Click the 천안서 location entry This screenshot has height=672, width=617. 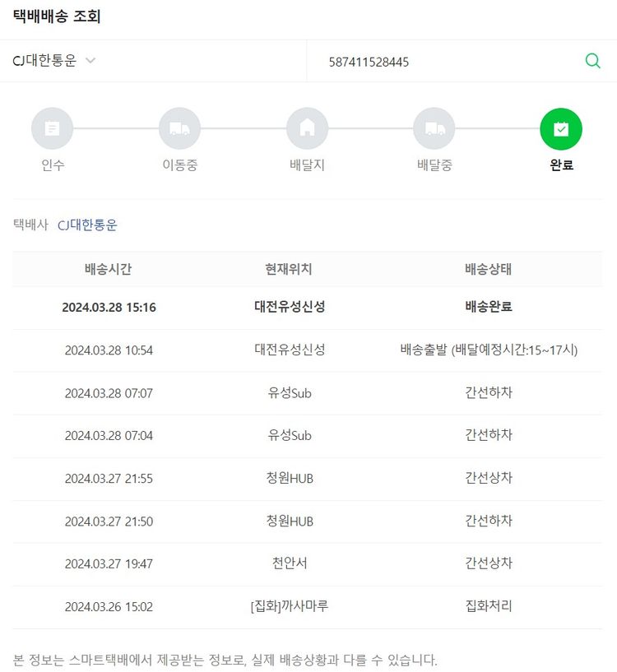pyautogui.click(x=290, y=563)
